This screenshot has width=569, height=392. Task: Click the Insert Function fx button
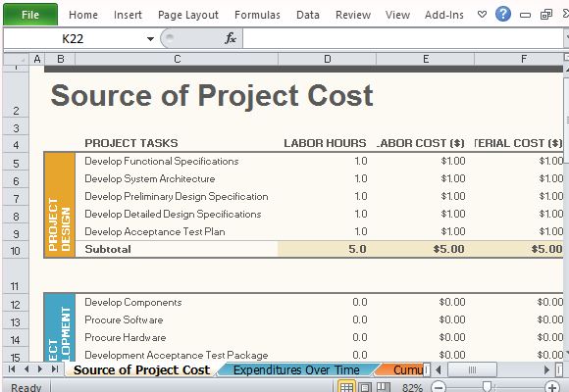pos(231,38)
